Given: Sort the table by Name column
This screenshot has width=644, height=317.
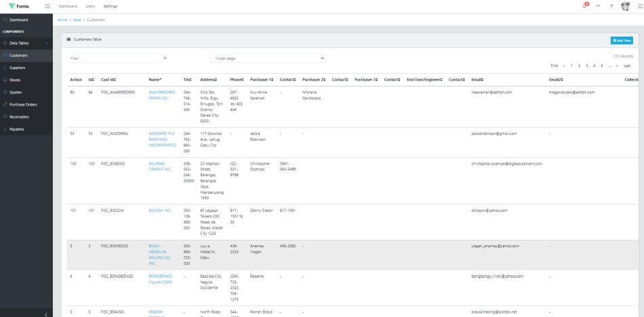Looking at the screenshot, I should coord(155,80).
